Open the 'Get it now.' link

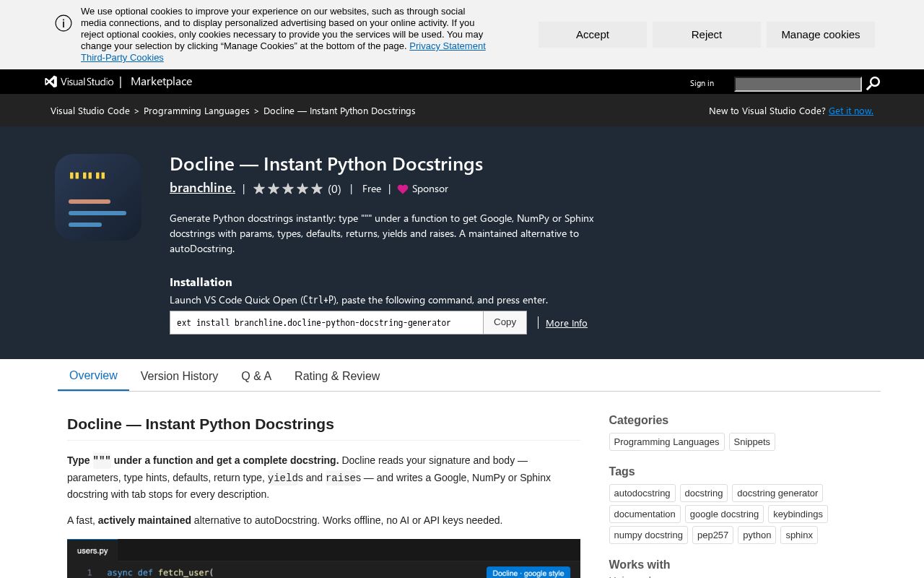pos(851,111)
